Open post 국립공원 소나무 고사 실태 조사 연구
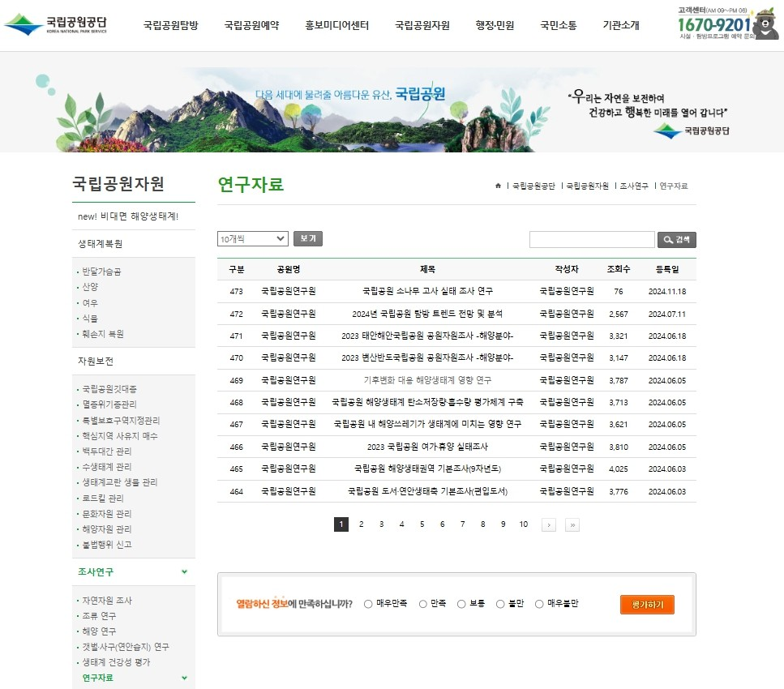This screenshot has width=784, height=689. point(427,291)
